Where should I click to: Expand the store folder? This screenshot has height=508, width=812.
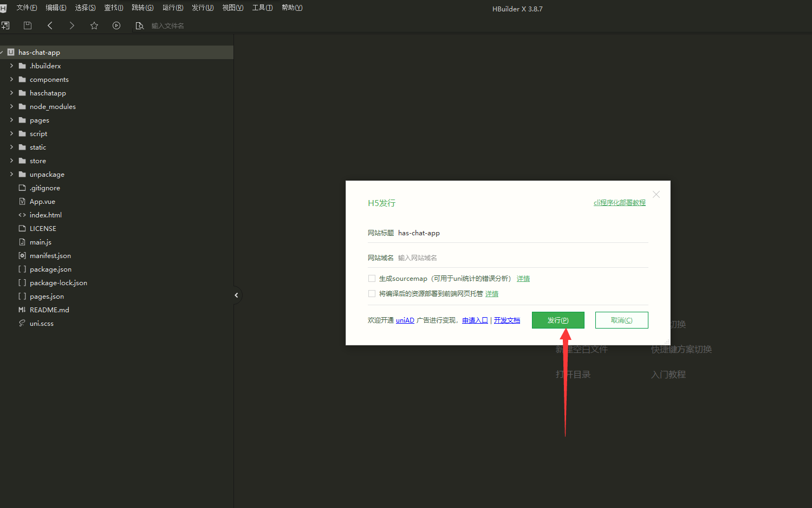11,161
